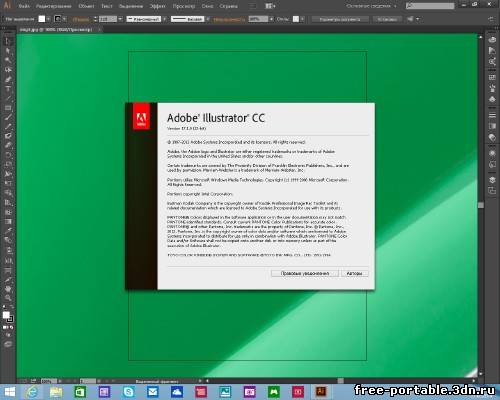Open the Файл menu
The height and width of the screenshot is (400, 500).
[x=24, y=6]
